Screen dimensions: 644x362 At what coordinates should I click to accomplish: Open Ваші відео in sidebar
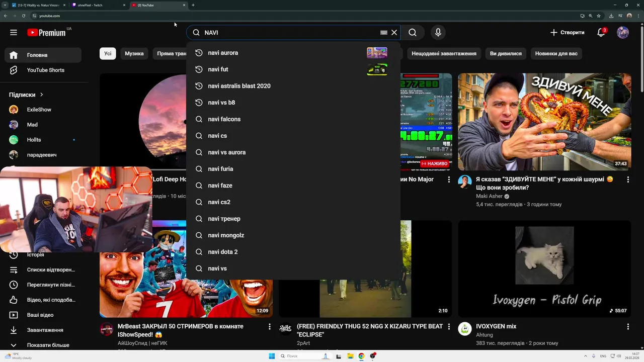(43, 315)
